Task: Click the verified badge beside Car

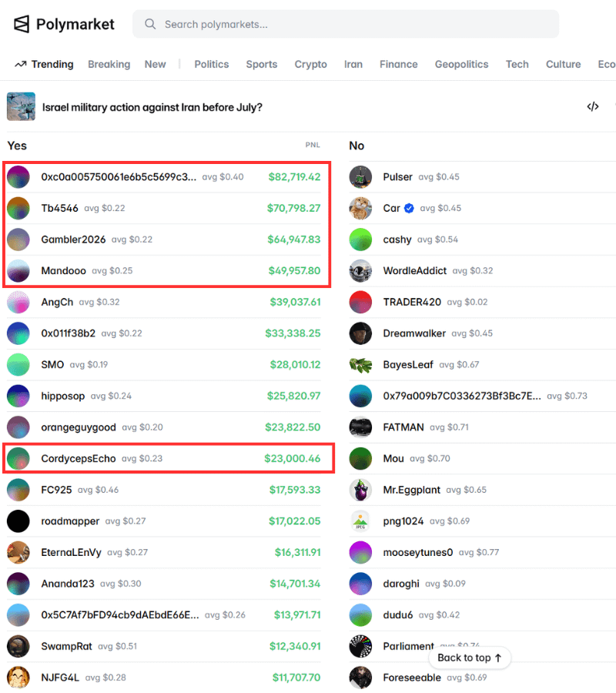Action: click(409, 208)
